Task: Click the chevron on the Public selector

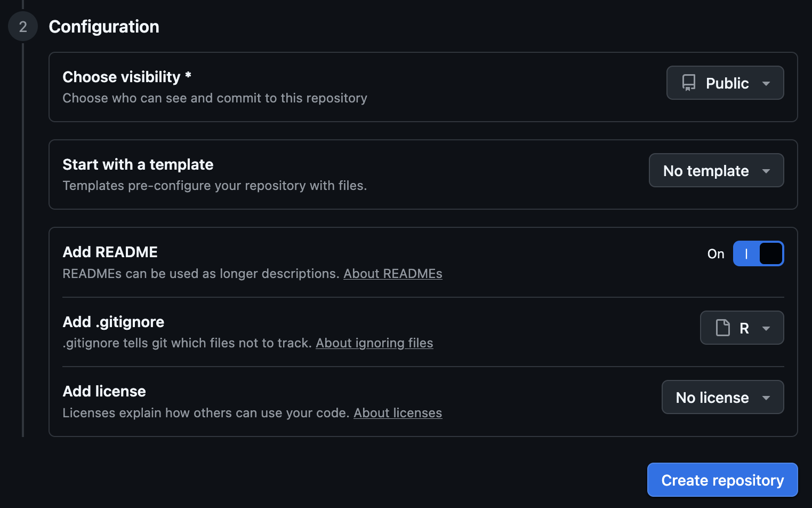Action: (x=768, y=83)
